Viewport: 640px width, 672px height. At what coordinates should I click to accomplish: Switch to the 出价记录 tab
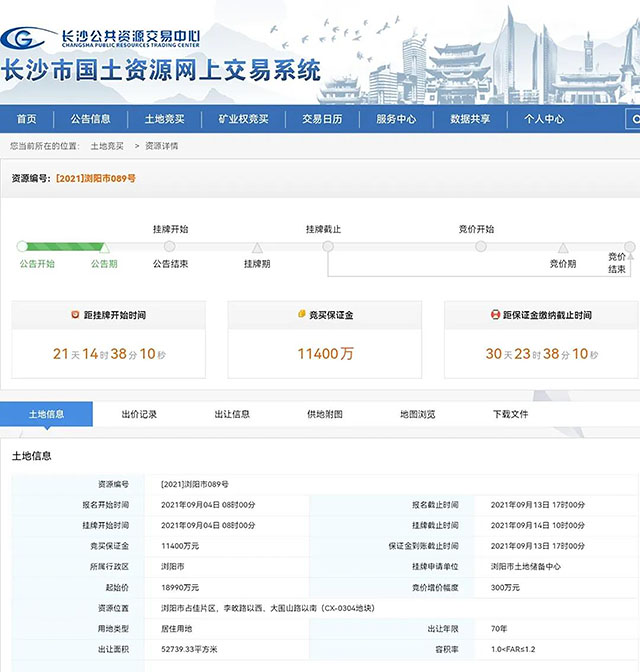click(x=139, y=414)
